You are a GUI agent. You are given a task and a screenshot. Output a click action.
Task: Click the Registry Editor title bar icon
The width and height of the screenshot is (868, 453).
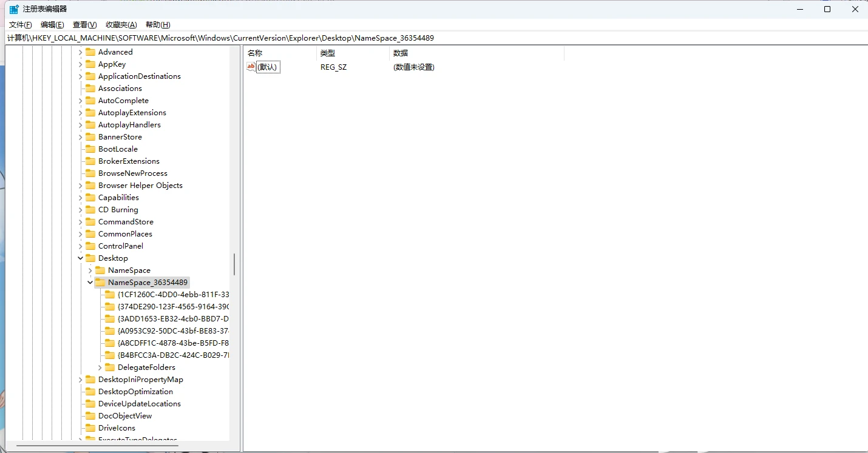14,9
